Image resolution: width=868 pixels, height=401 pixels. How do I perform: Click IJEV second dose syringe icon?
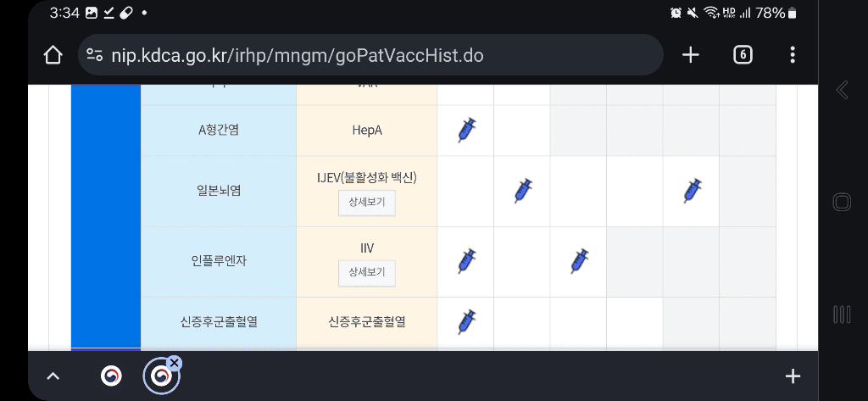tap(523, 191)
